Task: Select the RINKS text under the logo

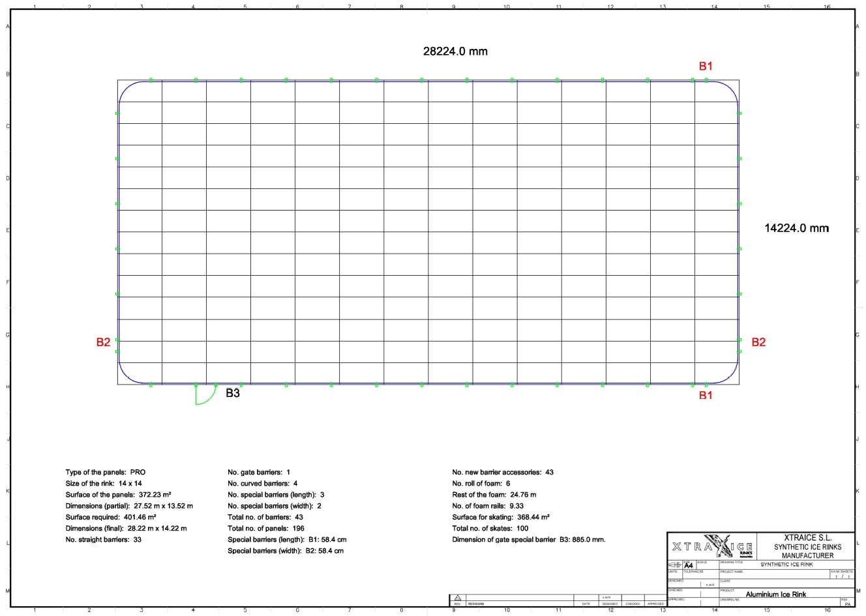Action: [x=745, y=553]
